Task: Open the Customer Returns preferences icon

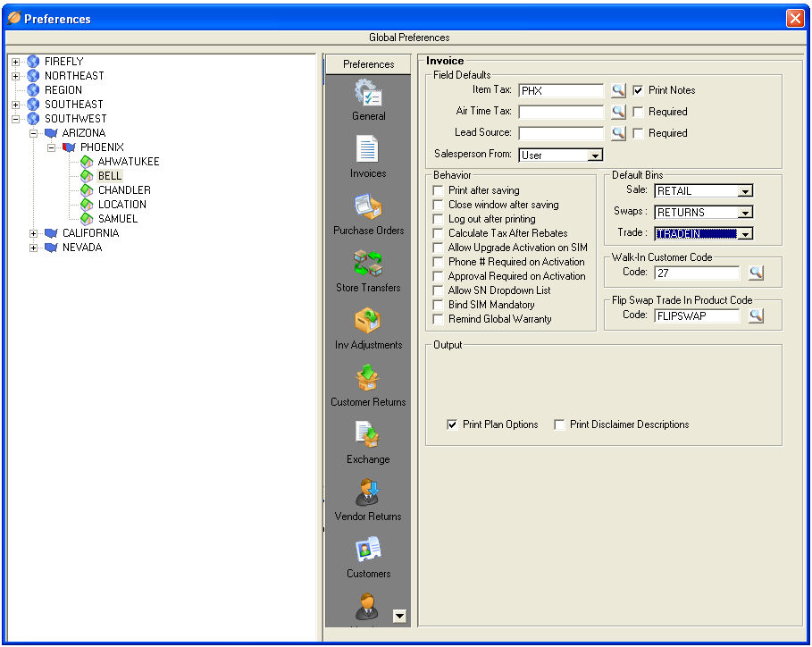Action: pos(368,378)
